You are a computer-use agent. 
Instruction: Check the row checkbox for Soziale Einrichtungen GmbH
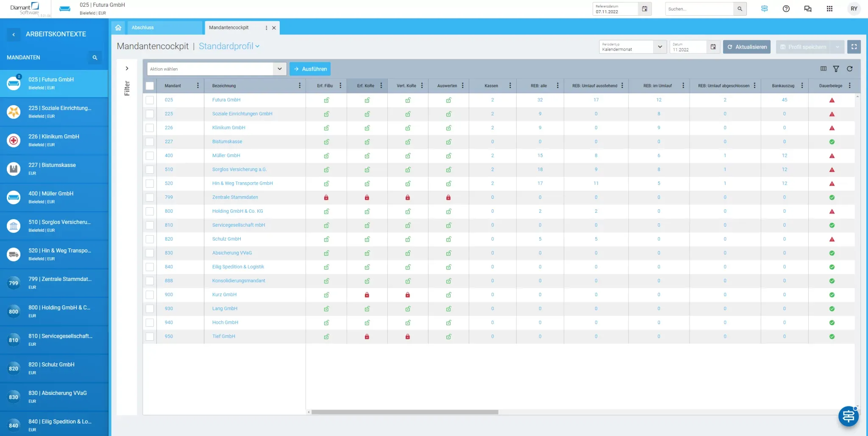pos(150,114)
